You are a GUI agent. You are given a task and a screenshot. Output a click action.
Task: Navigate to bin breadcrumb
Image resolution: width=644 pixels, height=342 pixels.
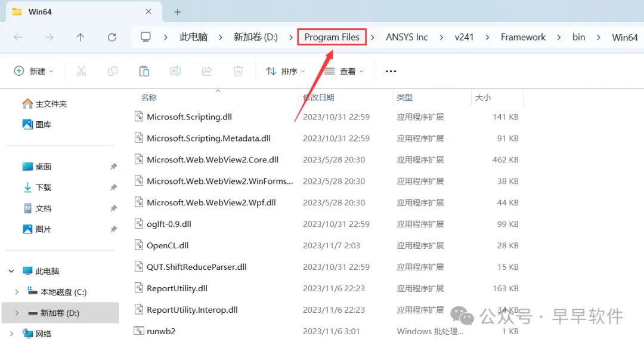click(578, 37)
